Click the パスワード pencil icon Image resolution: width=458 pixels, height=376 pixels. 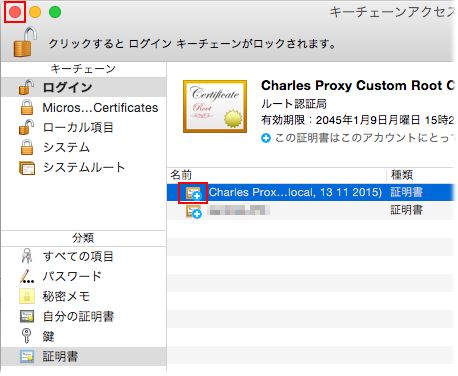click(27, 276)
